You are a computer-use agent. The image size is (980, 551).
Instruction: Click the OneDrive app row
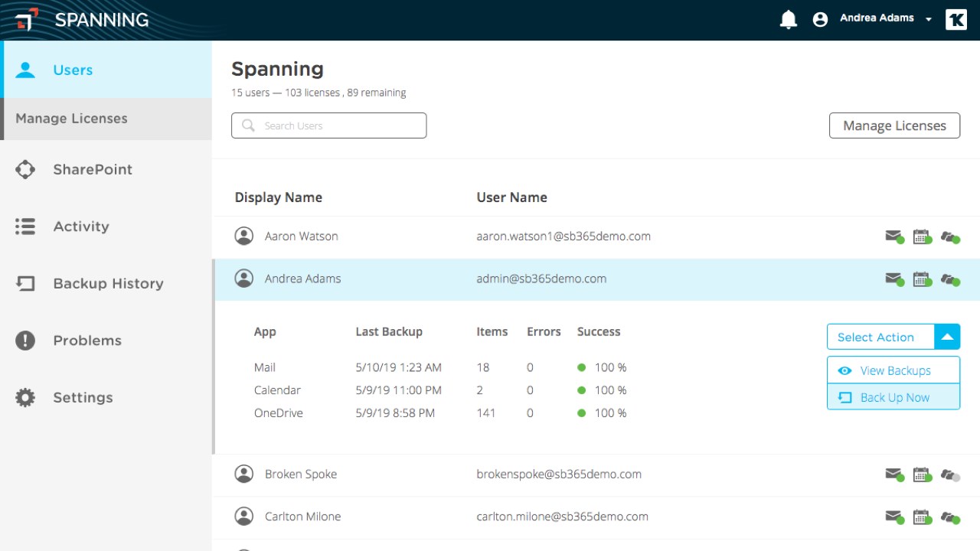(x=440, y=412)
